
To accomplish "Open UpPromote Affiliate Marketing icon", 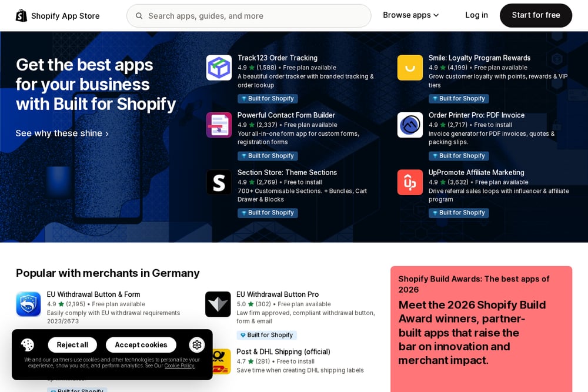I will point(410,183).
